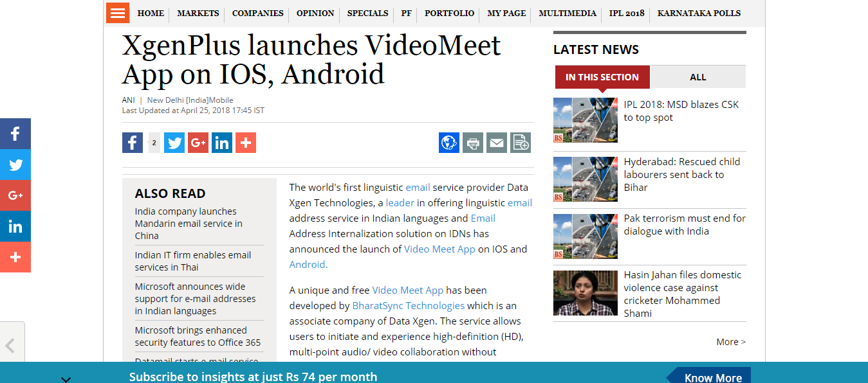Open the PF menu item
The height and width of the screenshot is (383, 868).
click(407, 13)
